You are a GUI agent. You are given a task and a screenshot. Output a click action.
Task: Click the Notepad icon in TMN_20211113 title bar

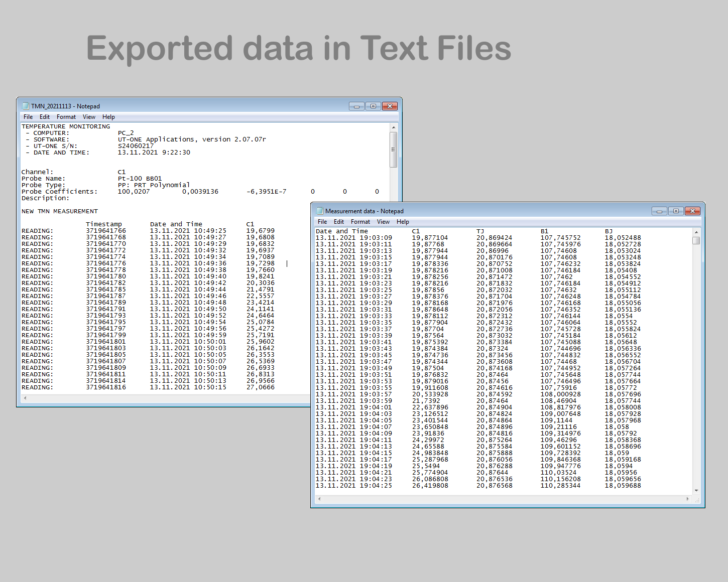point(25,106)
